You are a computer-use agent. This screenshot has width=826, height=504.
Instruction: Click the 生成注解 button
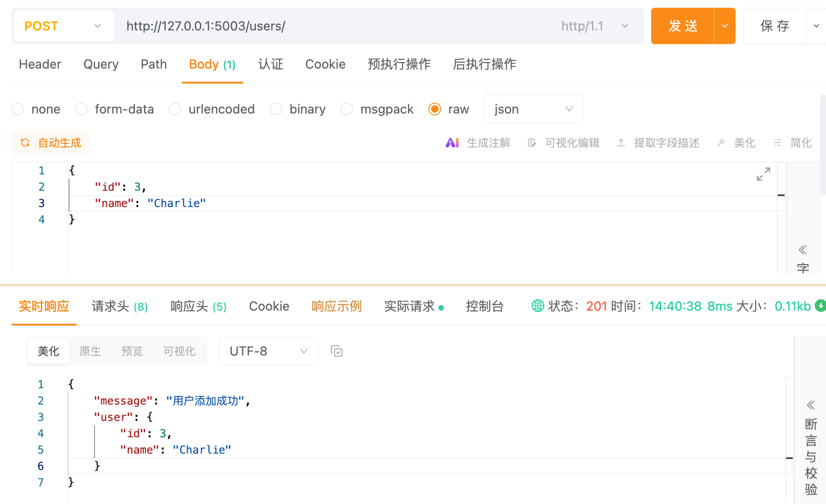(x=478, y=143)
